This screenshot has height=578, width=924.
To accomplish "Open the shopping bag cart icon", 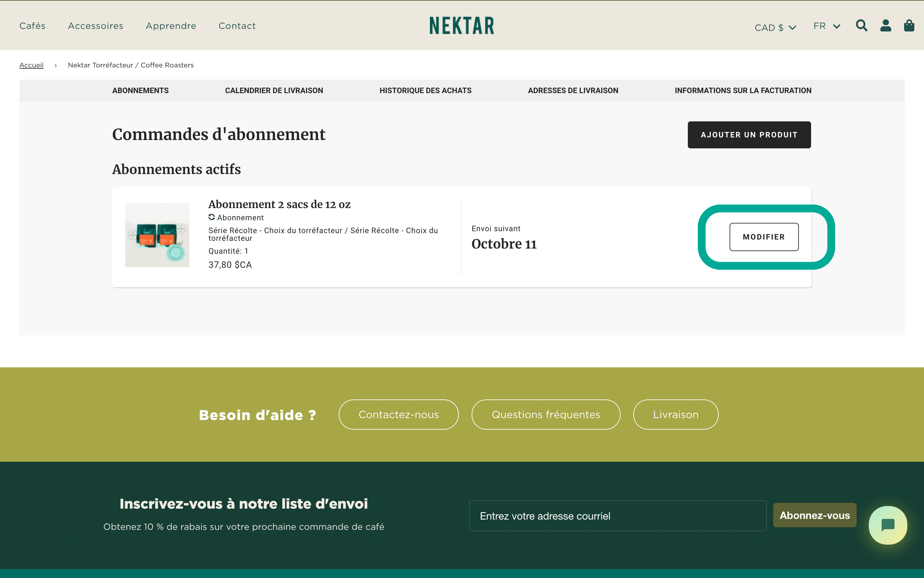I will [909, 26].
